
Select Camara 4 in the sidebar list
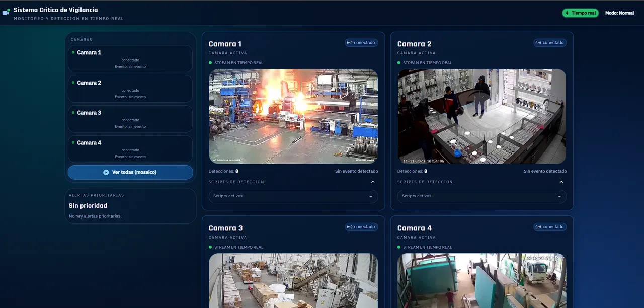click(x=130, y=149)
